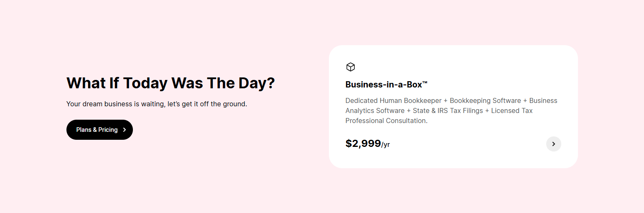Image resolution: width=644 pixels, height=213 pixels.
Task: Open the Business-in-a-Box title link
Action: coord(384,85)
